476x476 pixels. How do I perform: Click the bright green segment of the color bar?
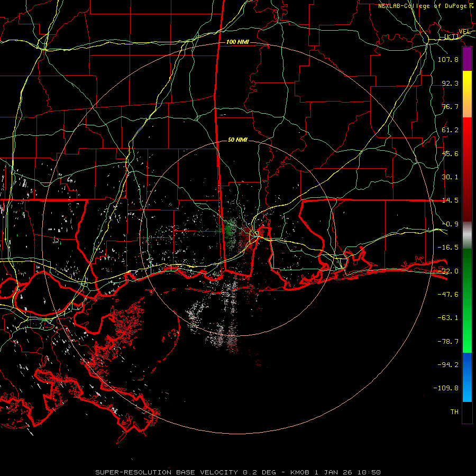click(467, 334)
